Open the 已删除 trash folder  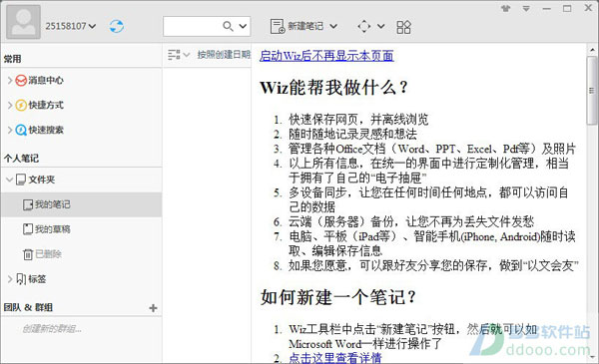pos(81,254)
